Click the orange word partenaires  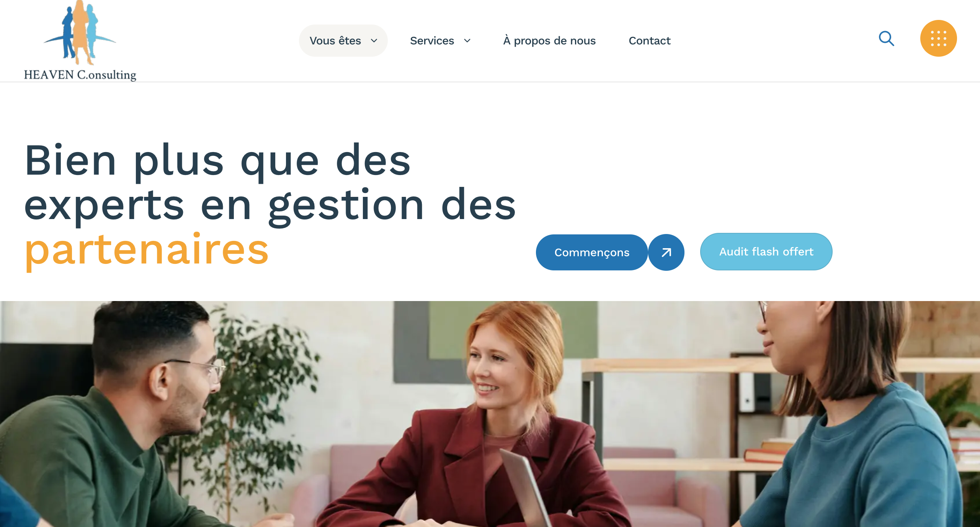[x=147, y=250]
